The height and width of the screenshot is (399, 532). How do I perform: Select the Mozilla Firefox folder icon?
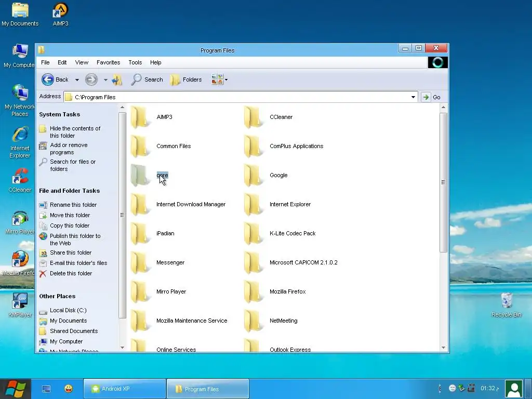[254, 292]
